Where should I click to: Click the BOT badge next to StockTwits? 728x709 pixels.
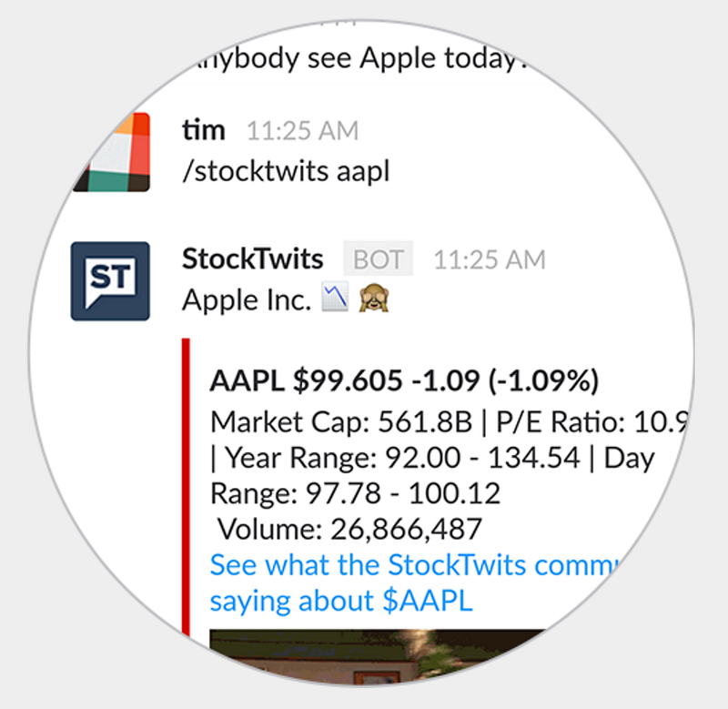378,259
